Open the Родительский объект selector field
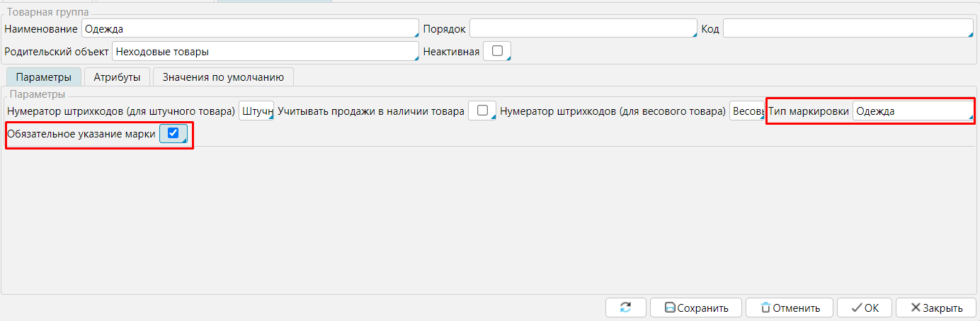Image resolution: width=980 pixels, height=321 pixels. 265,52
